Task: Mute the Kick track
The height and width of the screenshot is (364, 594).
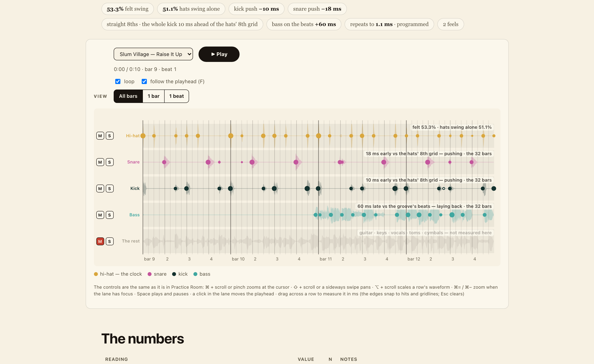Action: (100, 189)
